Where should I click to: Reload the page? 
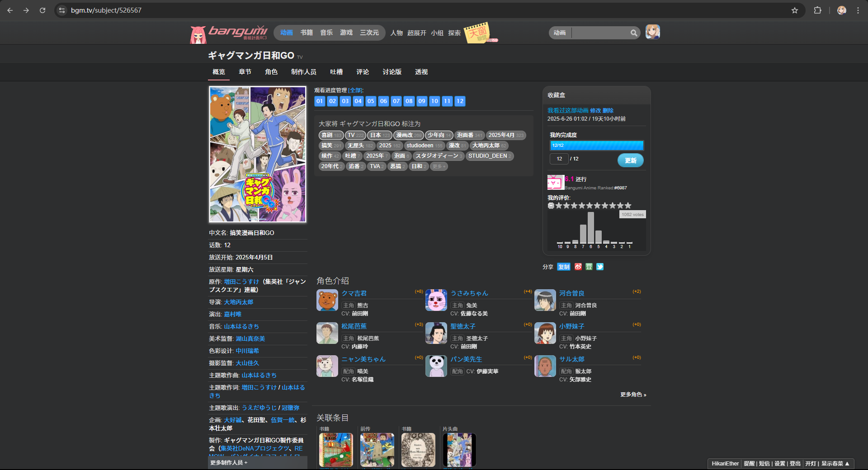tap(42, 10)
